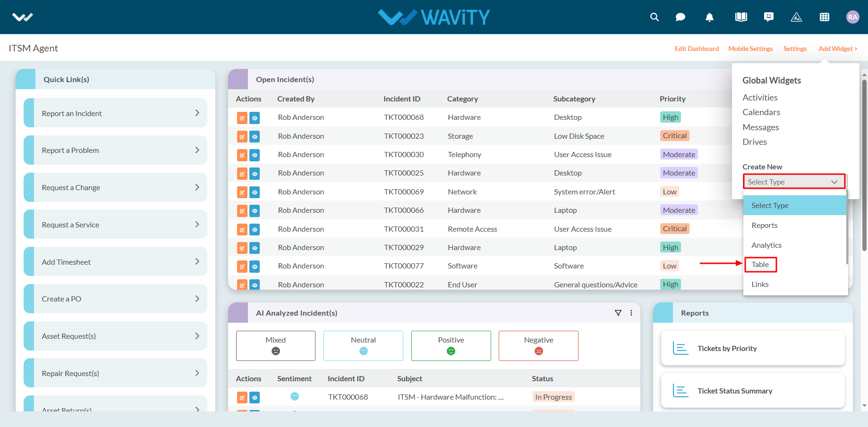This screenshot has width=868, height=427.
Task: Open the RA user avatar menu
Action: pyautogui.click(x=852, y=17)
